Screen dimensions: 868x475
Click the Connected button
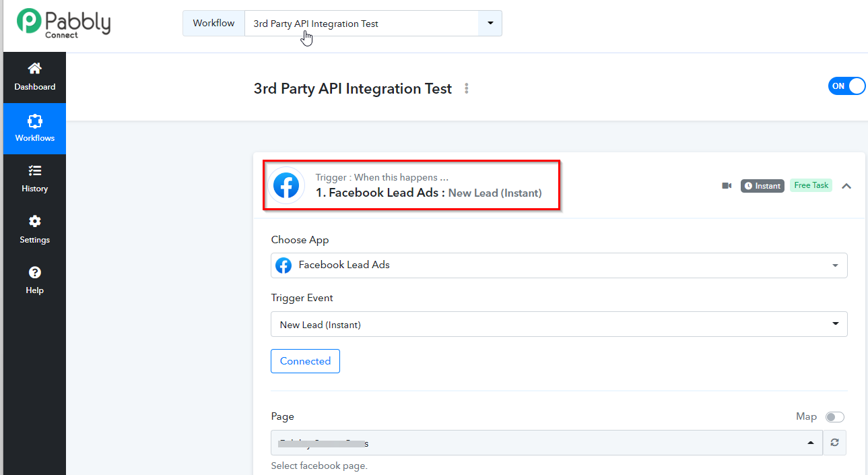point(305,361)
